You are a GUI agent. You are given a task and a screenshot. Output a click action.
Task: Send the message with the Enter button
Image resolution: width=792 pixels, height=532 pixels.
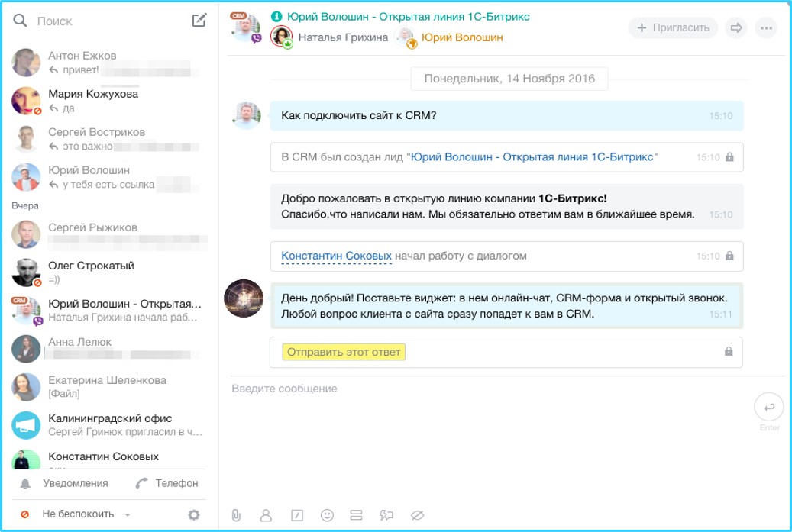[769, 408]
